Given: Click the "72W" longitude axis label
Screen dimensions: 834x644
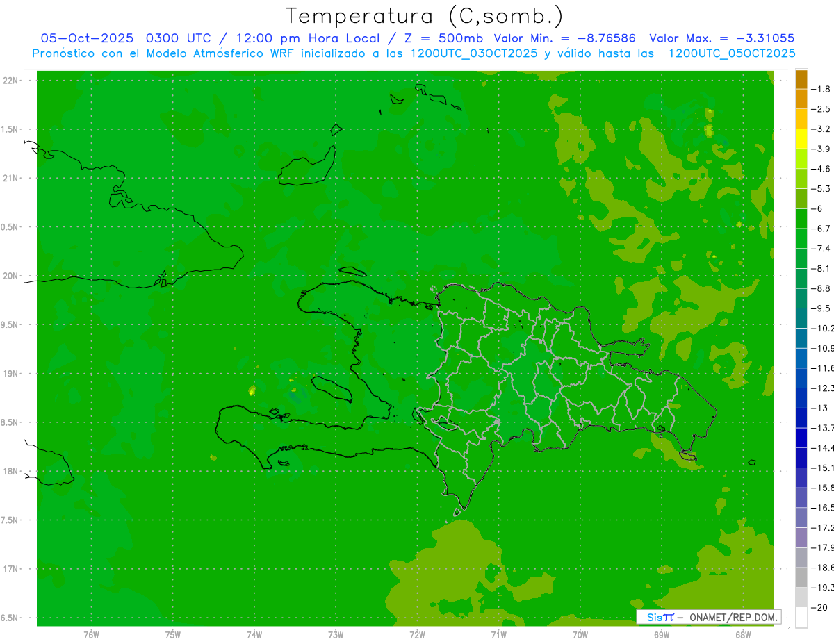Looking at the screenshot, I should click(417, 634).
